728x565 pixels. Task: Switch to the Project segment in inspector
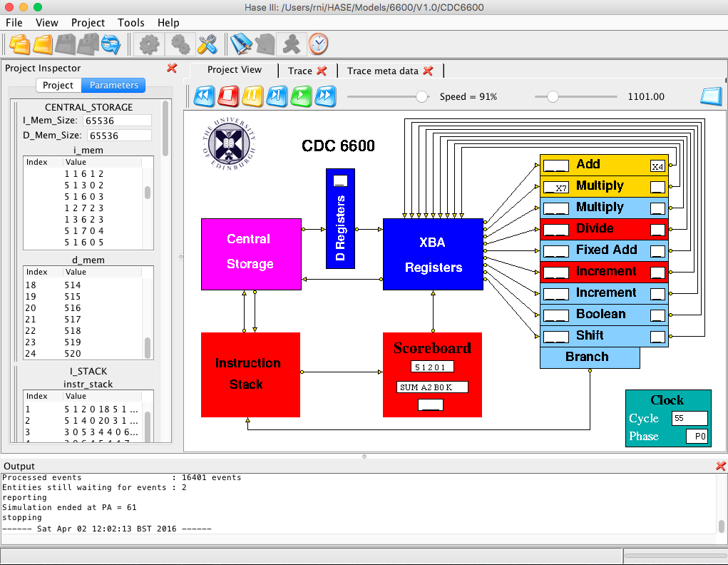coord(58,85)
